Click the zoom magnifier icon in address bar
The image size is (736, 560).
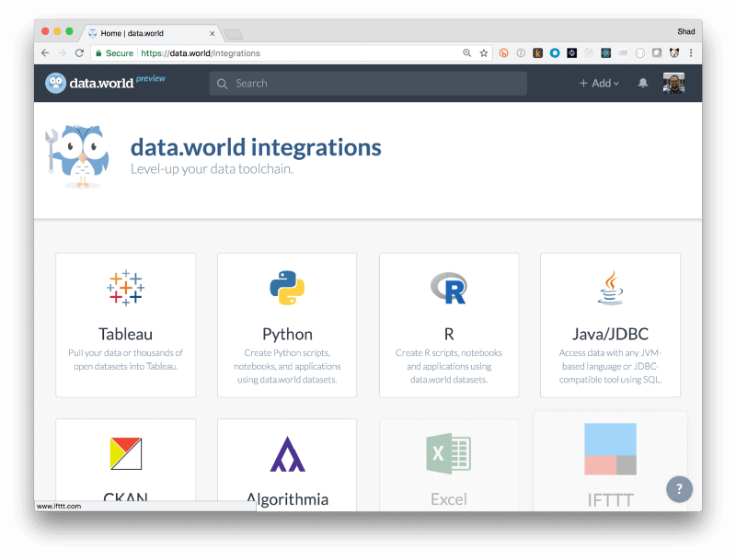[467, 53]
